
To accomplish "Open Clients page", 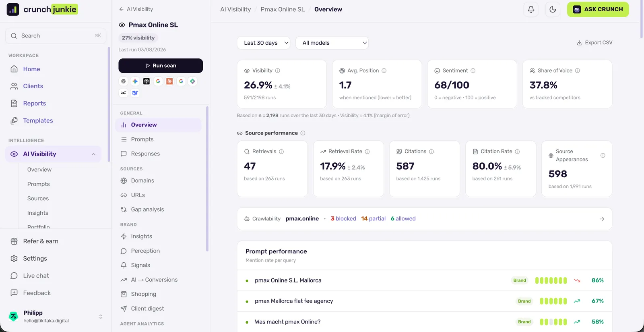I will [33, 86].
